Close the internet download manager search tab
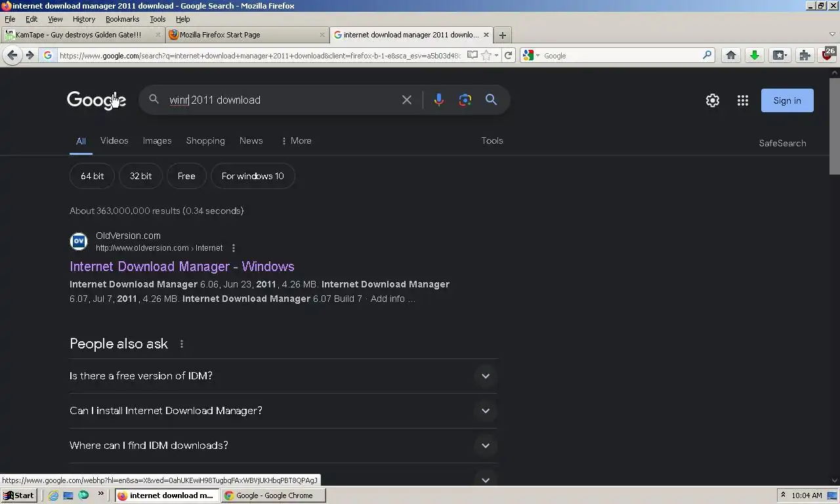 pos(486,35)
